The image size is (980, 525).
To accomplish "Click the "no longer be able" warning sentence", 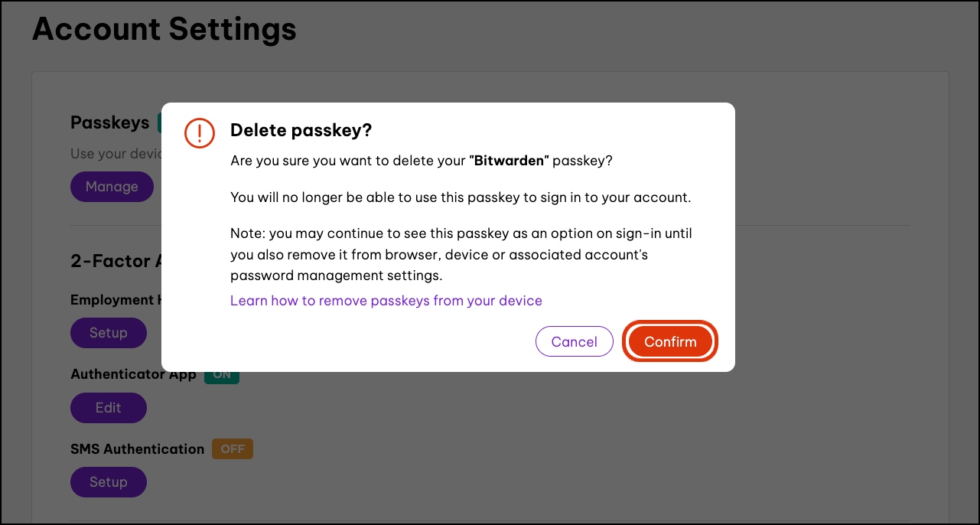I will pos(461,197).
